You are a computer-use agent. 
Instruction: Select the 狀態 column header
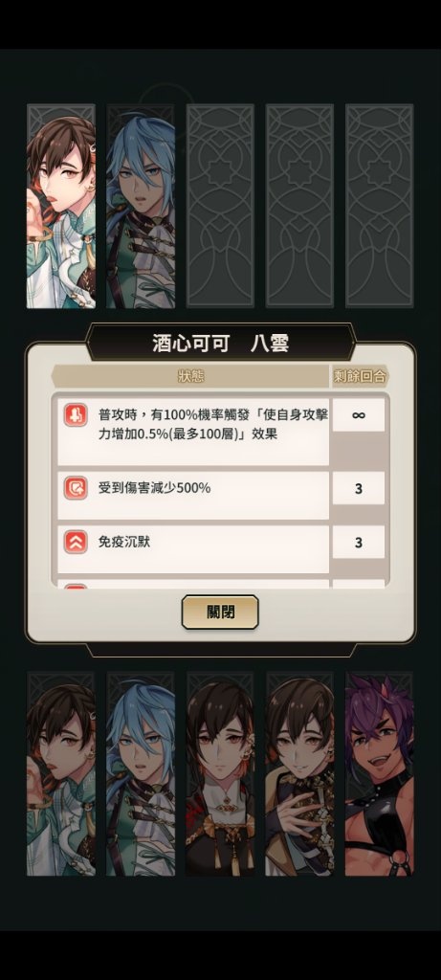point(191,376)
